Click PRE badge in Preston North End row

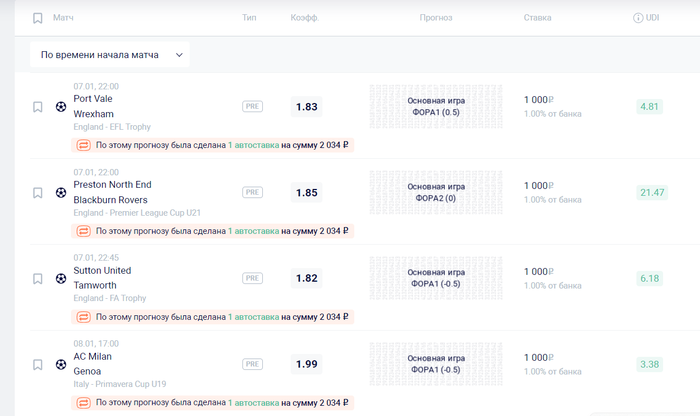coord(252,192)
